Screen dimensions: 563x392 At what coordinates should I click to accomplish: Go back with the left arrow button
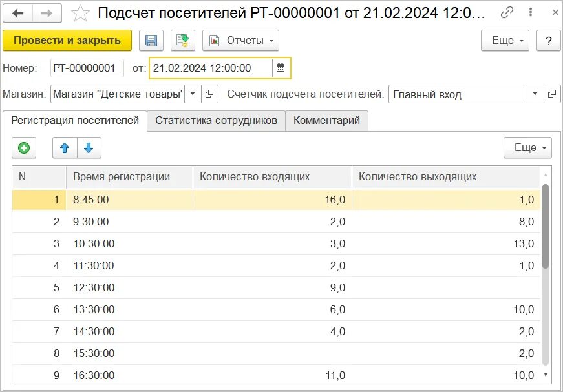tap(18, 14)
